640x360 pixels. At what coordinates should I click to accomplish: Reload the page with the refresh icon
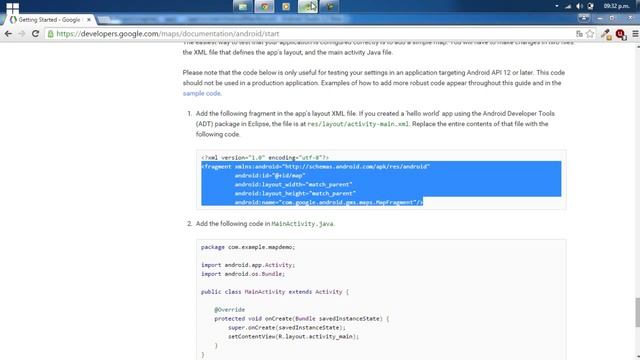pos(36,34)
